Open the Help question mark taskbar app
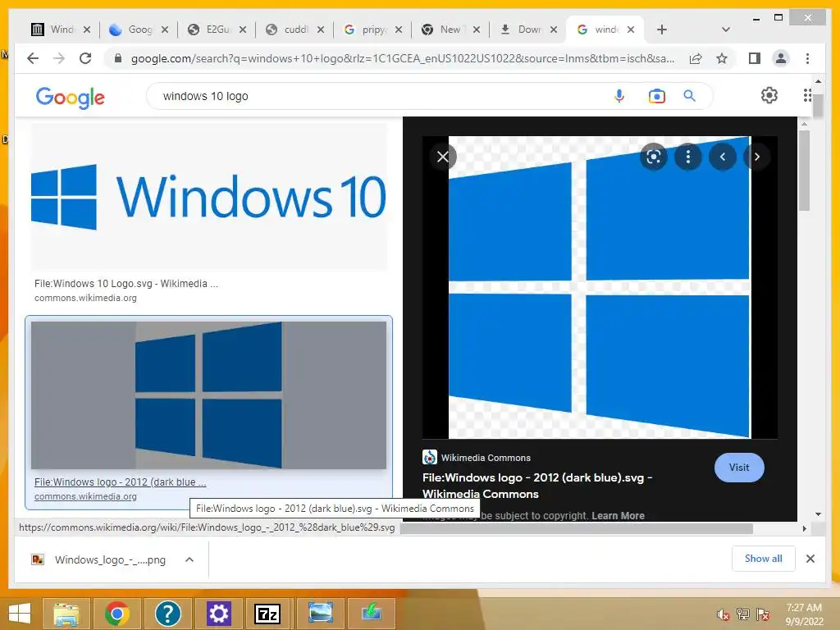The image size is (840, 630). pyautogui.click(x=167, y=614)
